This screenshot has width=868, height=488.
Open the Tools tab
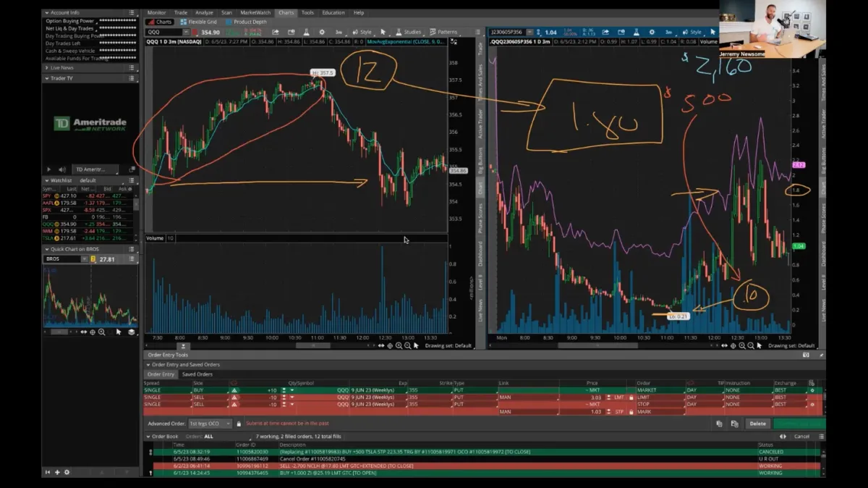[x=308, y=12]
